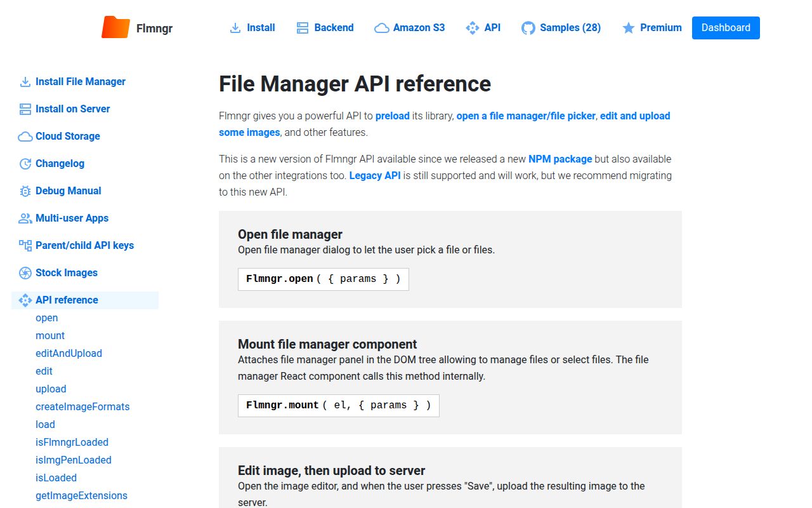812x508 pixels.
Task: Click the Flmngr brand name
Action: coord(154,29)
